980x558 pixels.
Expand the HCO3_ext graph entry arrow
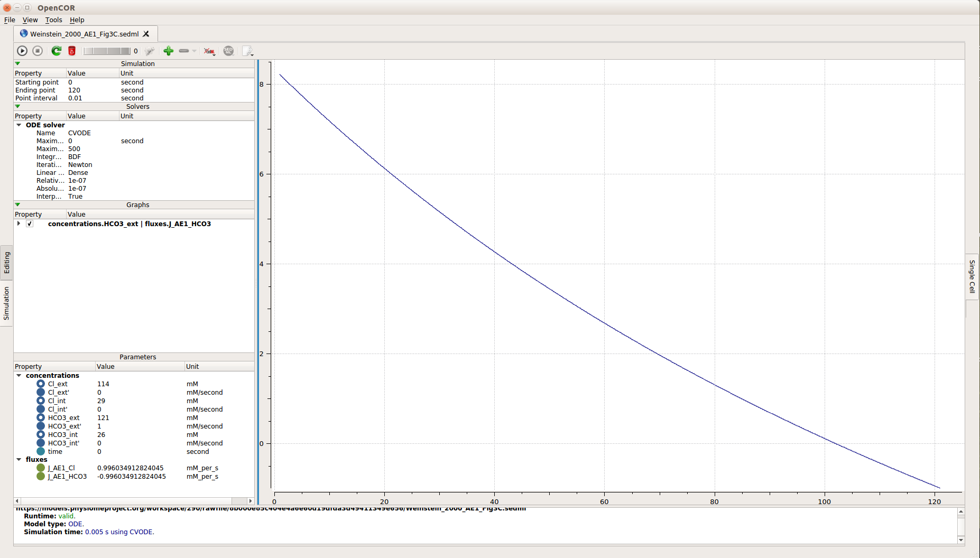click(19, 224)
